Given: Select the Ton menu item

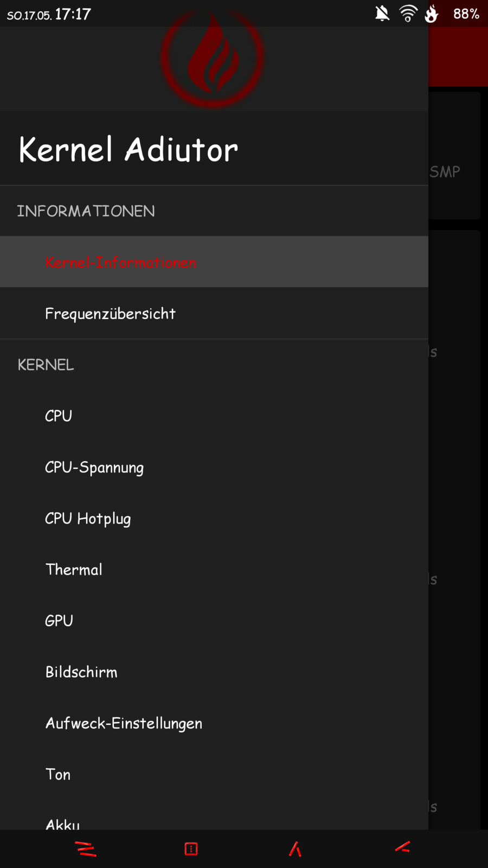Looking at the screenshot, I should tap(58, 774).
